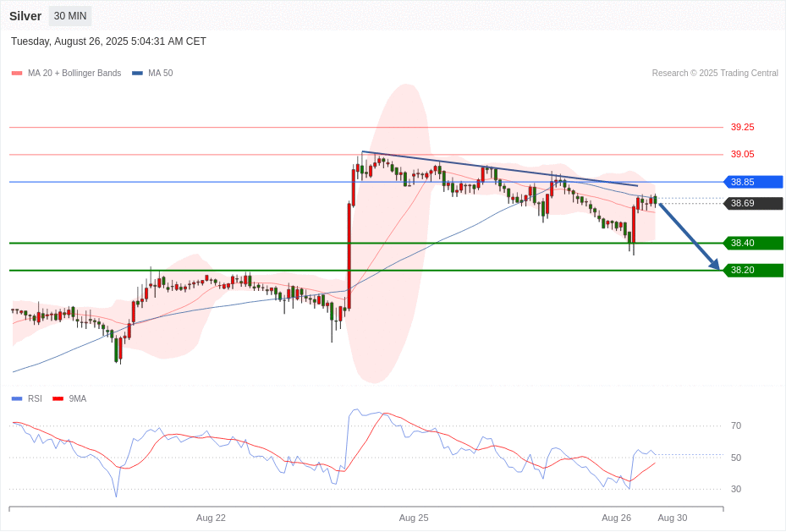Click the Research © 2025 Trading Central credit
Viewport: 786px width, 532px height.
pos(715,73)
